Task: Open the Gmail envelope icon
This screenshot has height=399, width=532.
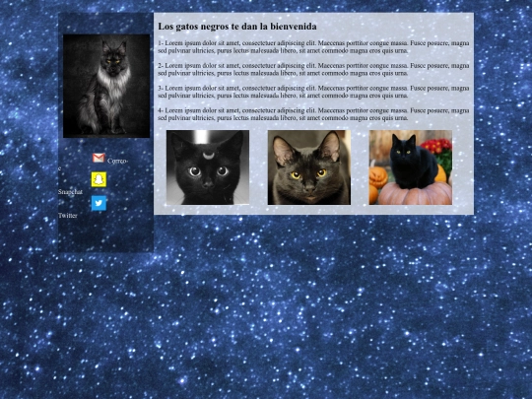Action: 99,158
